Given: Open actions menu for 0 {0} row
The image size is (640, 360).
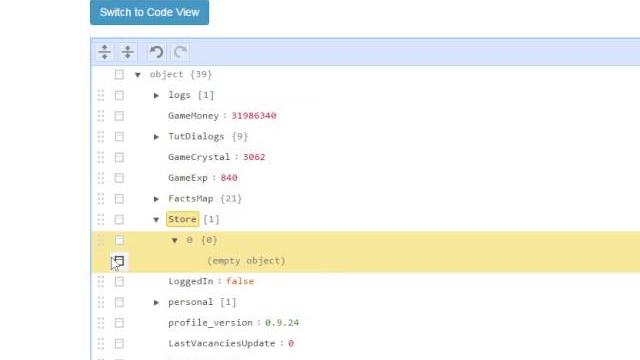Looking at the screenshot, I should (119, 240).
